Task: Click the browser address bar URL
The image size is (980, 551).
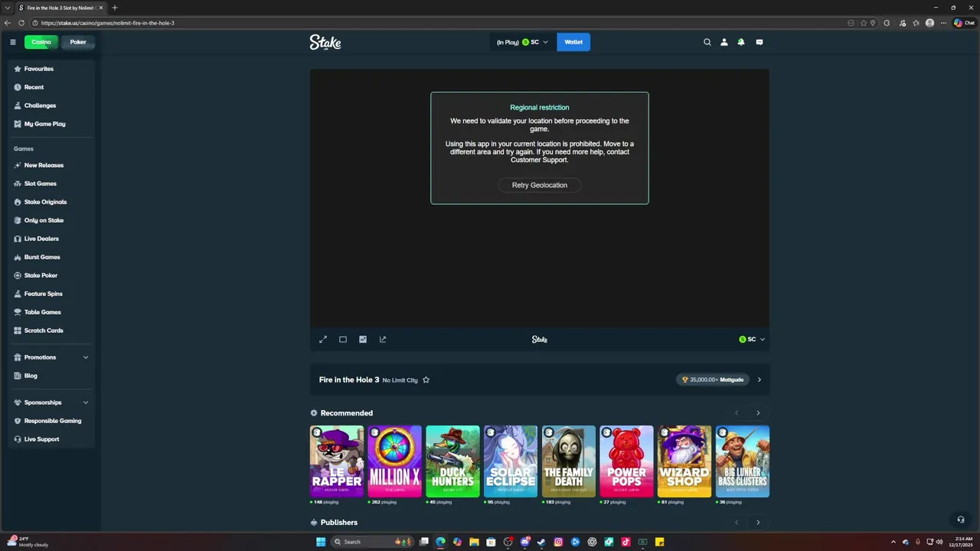Action: point(108,23)
